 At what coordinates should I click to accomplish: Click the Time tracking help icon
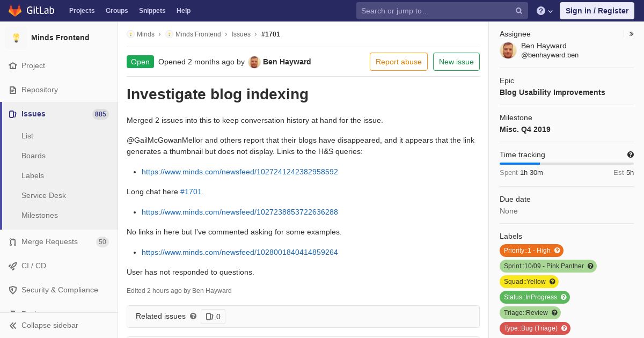click(631, 155)
